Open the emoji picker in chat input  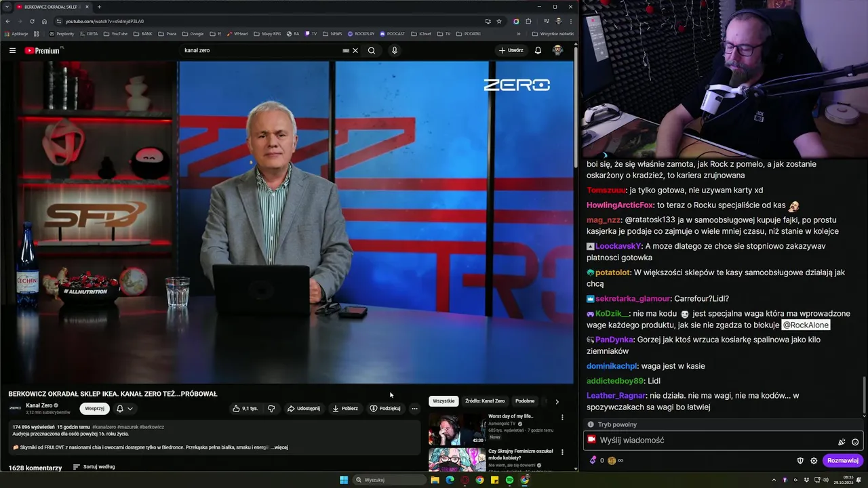(x=855, y=442)
